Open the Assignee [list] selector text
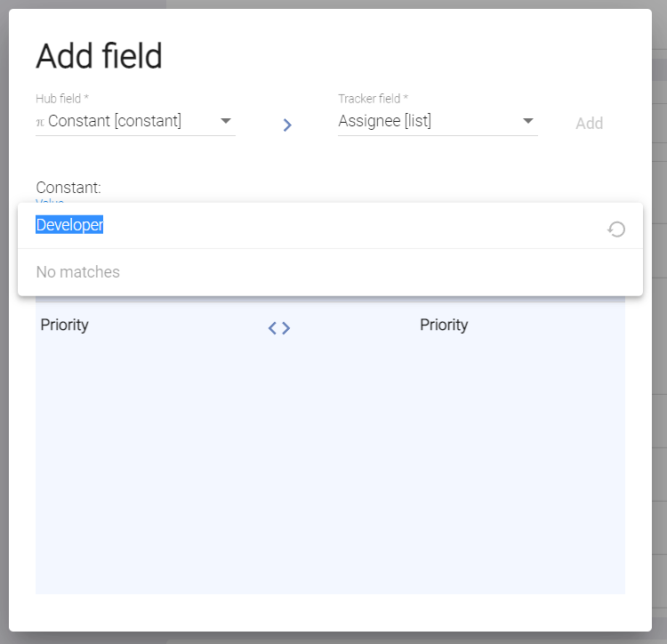Viewport: 667px width, 644px height. 384,121
